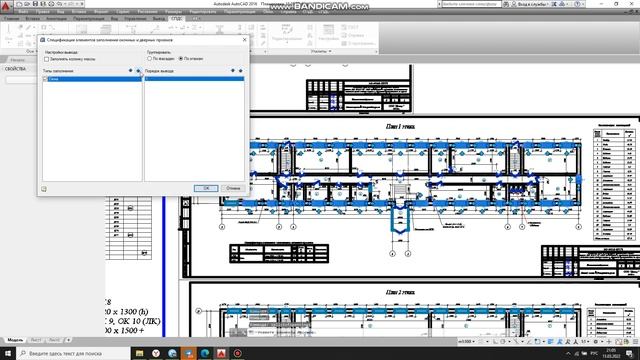Switch to the Модель tab

15,340
